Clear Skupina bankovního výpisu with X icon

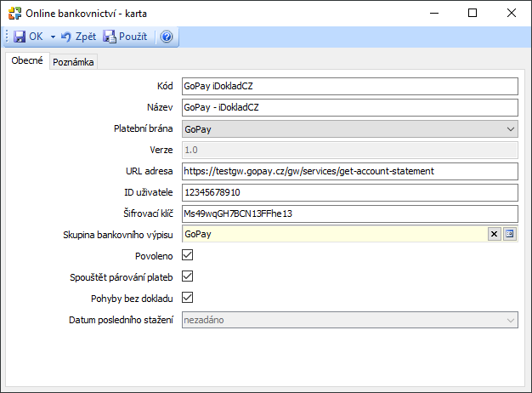coord(495,234)
